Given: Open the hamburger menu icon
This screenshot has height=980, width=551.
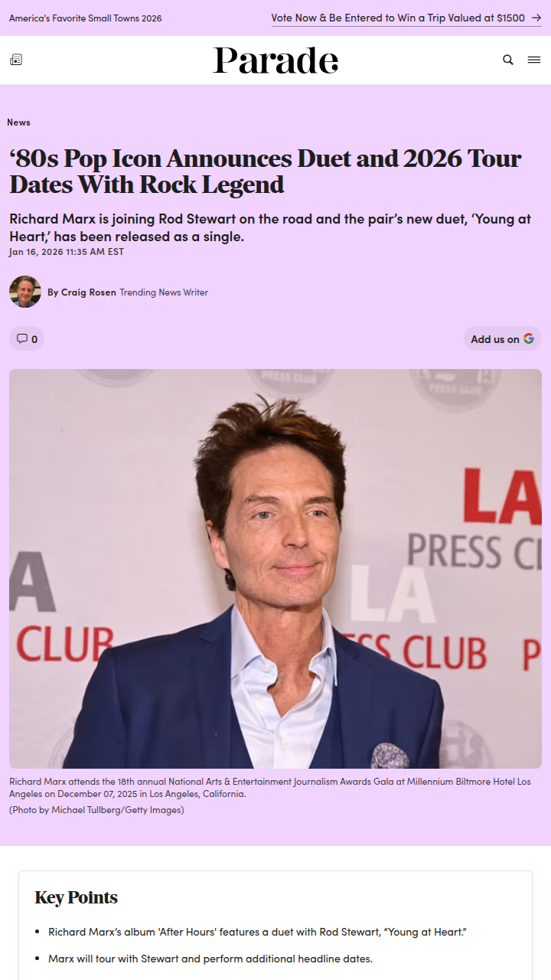Looking at the screenshot, I should click(x=534, y=60).
